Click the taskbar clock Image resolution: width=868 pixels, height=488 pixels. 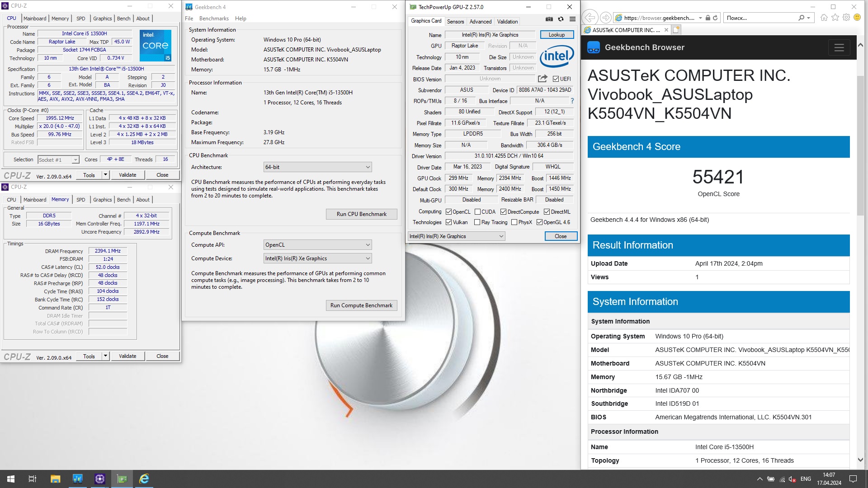(829, 479)
